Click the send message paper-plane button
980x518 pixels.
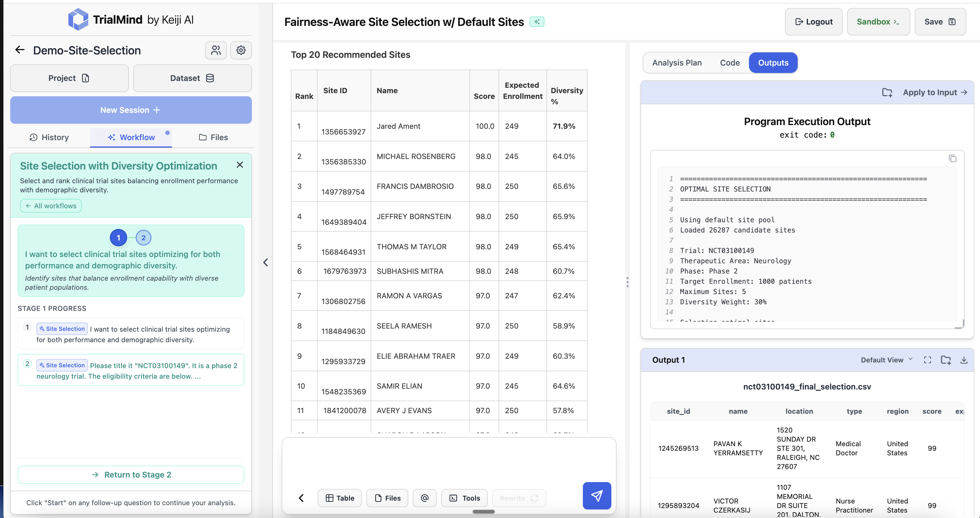pos(597,495)
